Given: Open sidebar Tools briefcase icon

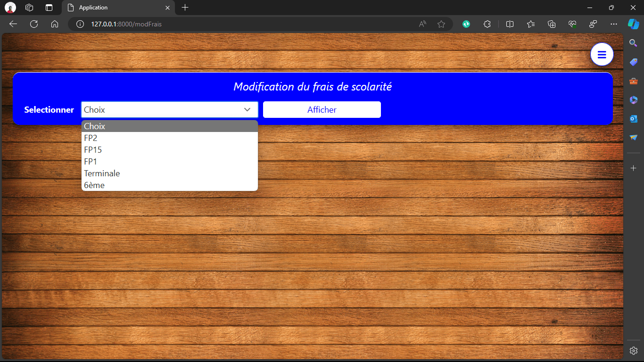Looking at the screenshot, I should [634, 81].
